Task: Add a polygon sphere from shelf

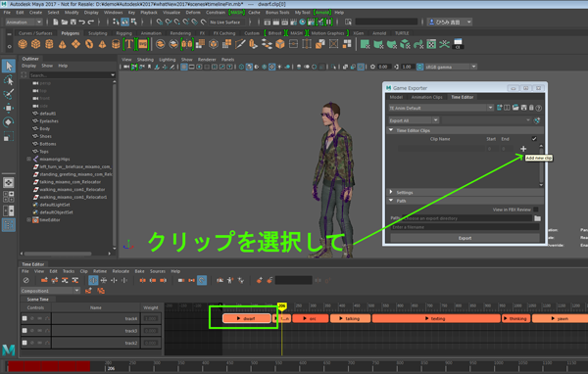Action: (23, 44)
